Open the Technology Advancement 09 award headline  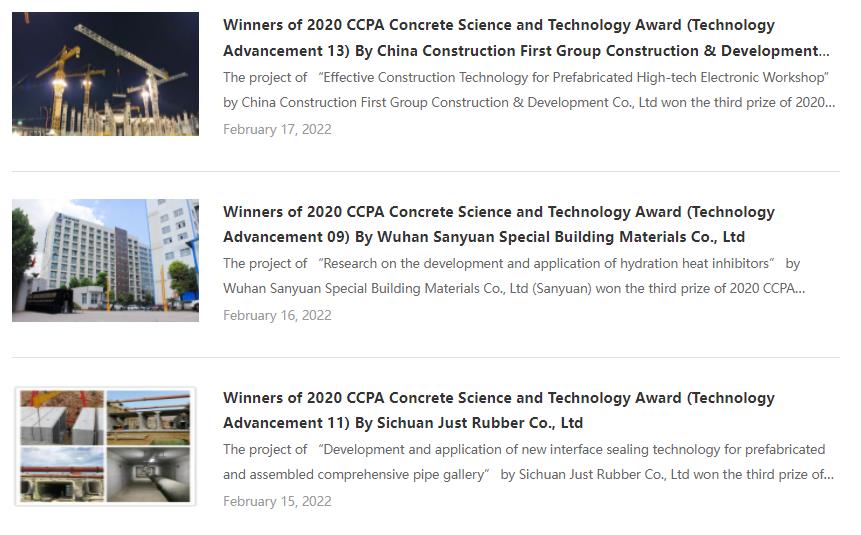498,212
